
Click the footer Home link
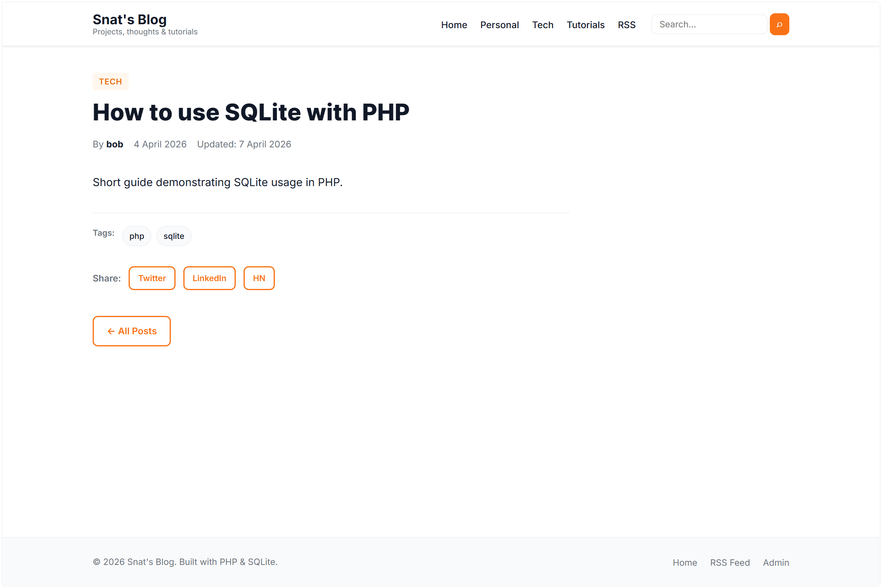tap(685, 562)
